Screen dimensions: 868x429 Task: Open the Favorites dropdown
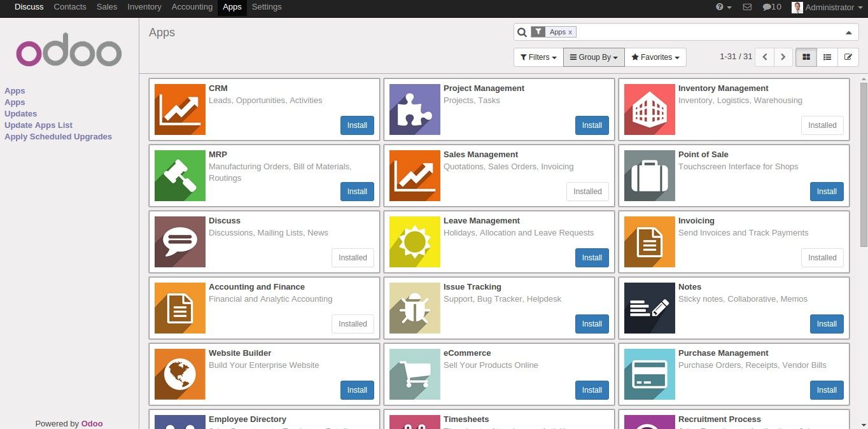tap(655, 57)
